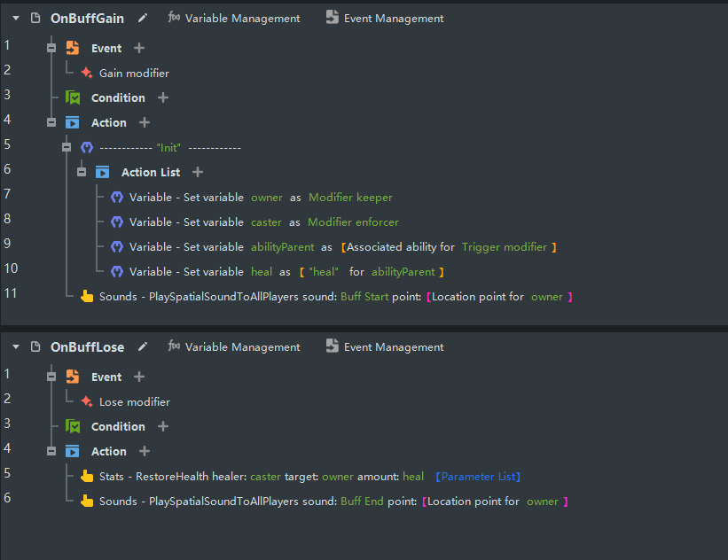The height and width of the screenshot is (560, 728).
Task: Collapse the Action section in OnBuffLose
Action: tap(51, 451)
